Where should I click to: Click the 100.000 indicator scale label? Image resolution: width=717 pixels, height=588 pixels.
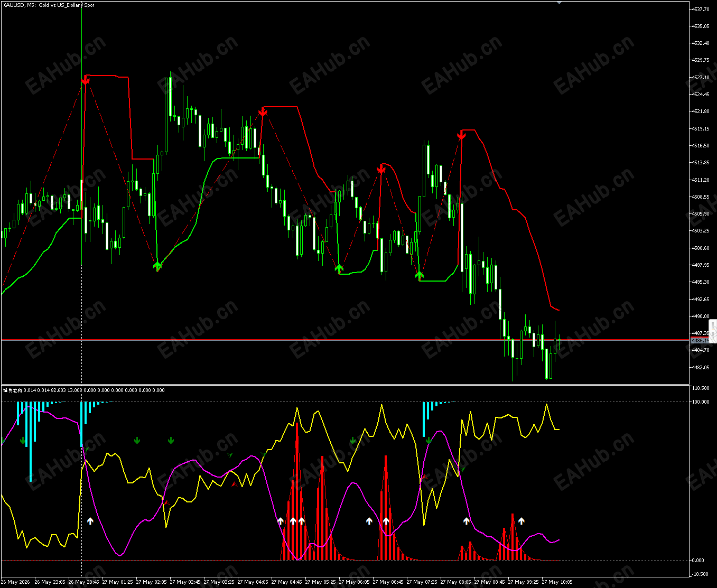(x=700, y=402)
